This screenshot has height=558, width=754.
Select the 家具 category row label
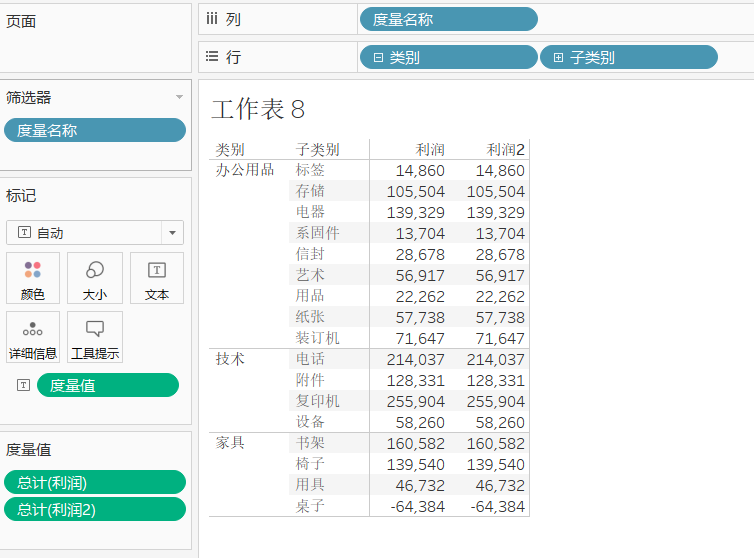point(230,443)
